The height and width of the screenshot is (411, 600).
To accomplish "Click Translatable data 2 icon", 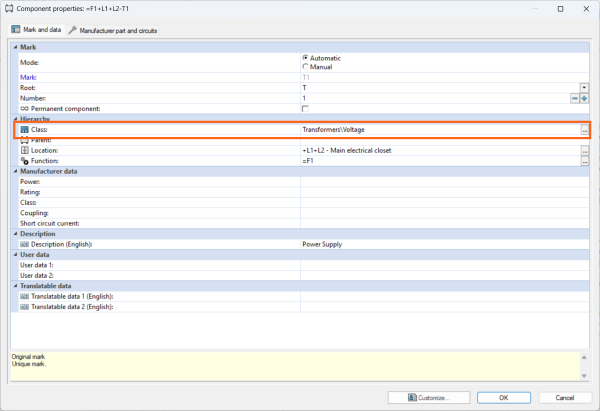I will (24, 307).
